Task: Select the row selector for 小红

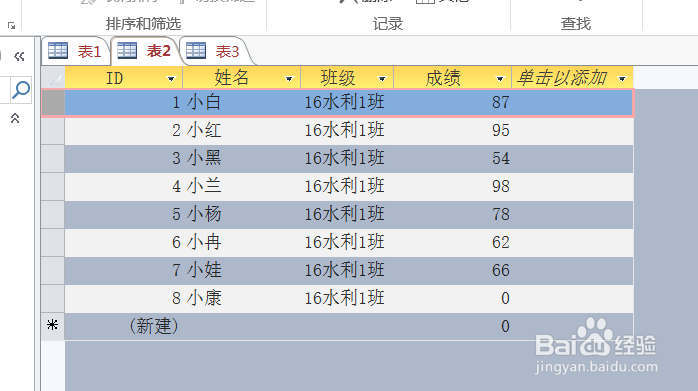Action: click(x=53, y=131)
